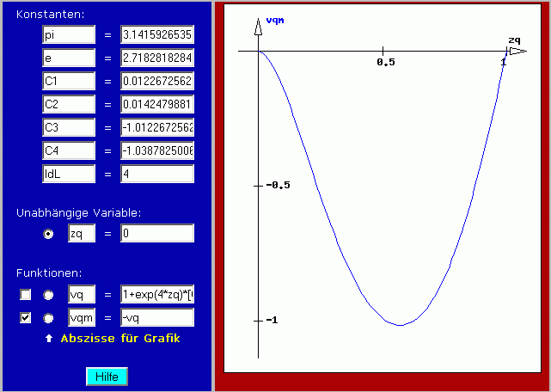Click the Hilfe button

(x=107, y=377)
